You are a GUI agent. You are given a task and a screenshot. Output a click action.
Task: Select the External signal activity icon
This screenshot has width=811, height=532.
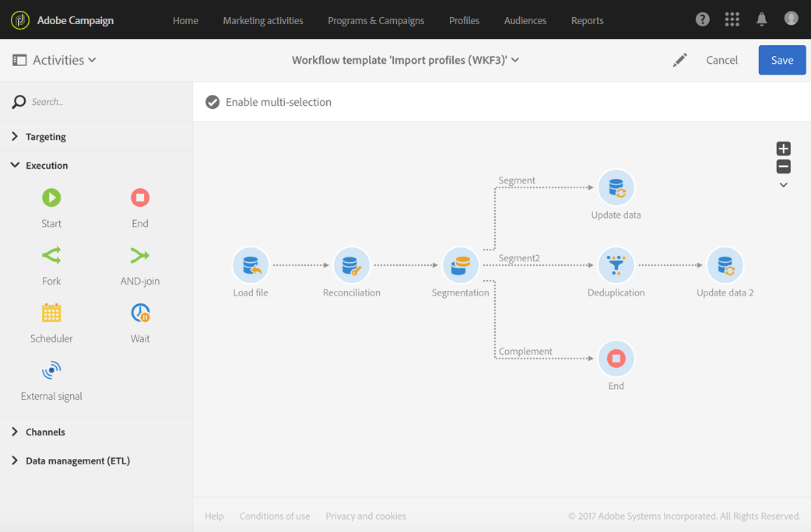click(x=51, y=370)
